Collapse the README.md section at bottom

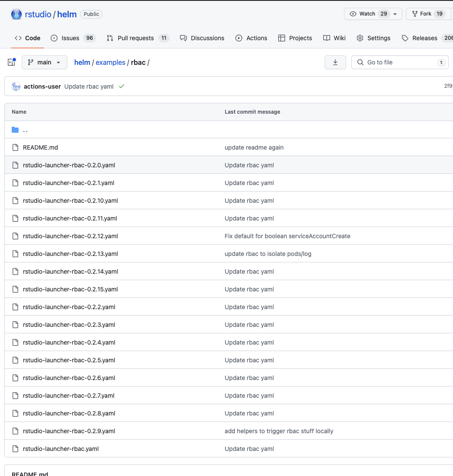pos(30,473)
